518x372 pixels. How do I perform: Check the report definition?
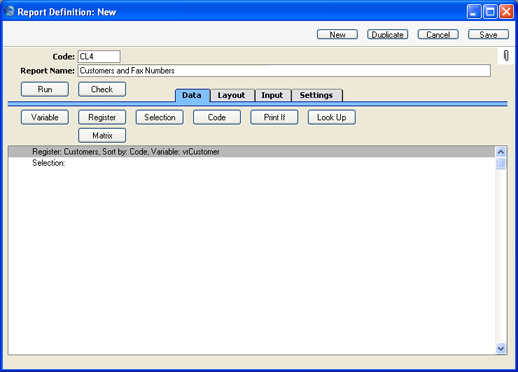[102, 89]
